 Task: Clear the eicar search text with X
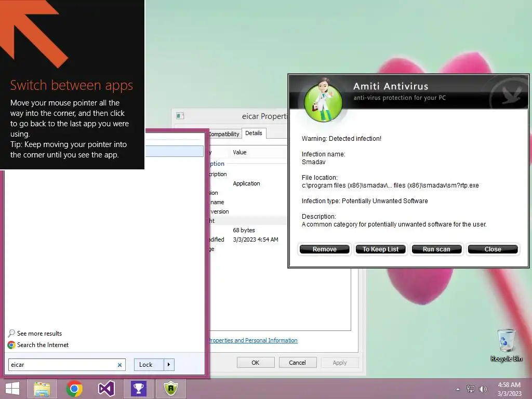(119, 365)
